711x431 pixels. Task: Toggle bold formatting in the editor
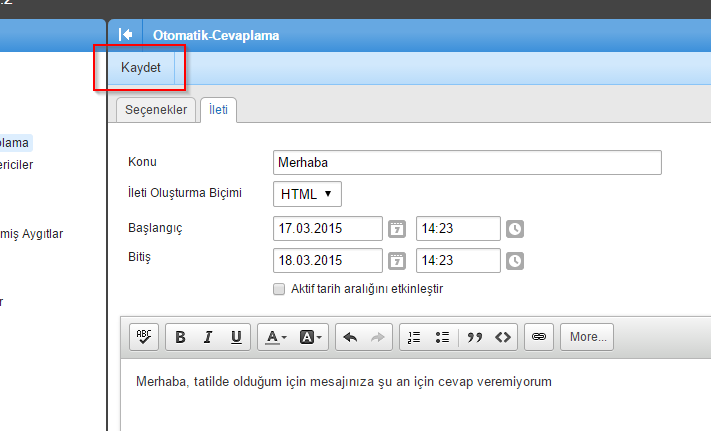(x=180, y=337)
